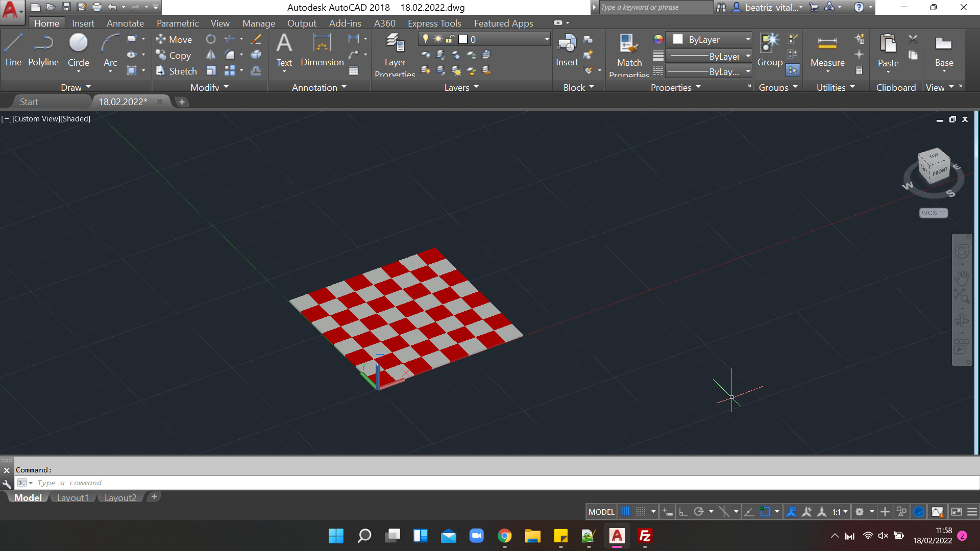
Task: Toggle snap mode in status bar
Action: pos(641,512)
